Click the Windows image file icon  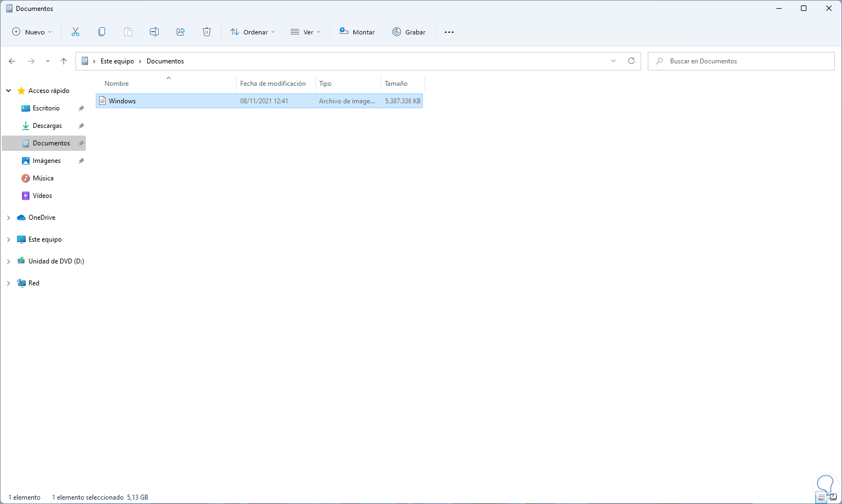click(x=102, y=101)
